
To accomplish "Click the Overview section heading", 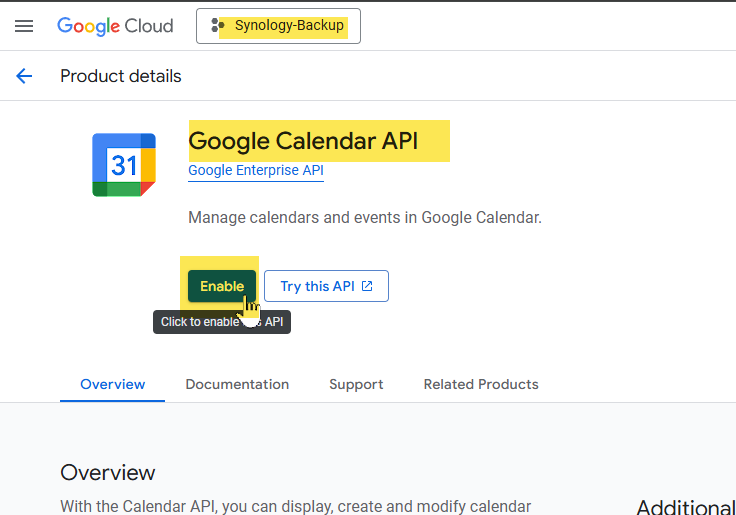I will pyautogui.click(x=107, y=472).
